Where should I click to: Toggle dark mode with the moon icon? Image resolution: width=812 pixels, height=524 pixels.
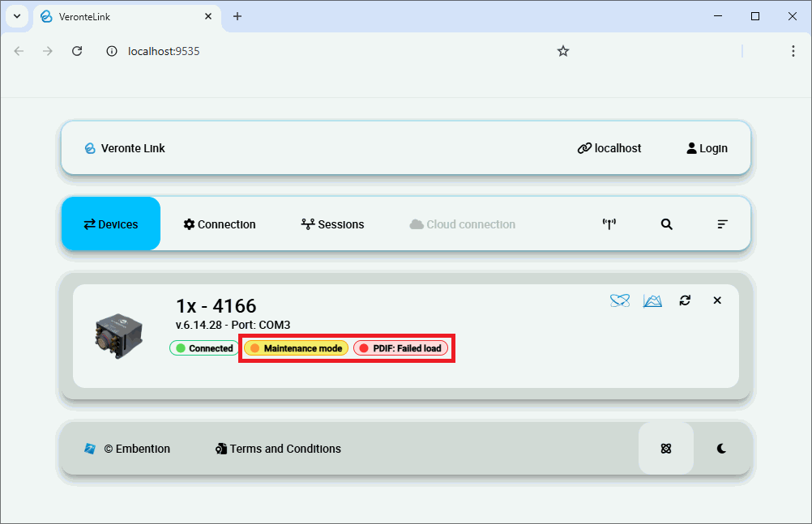pyautogui.click(x=721, y=449)
